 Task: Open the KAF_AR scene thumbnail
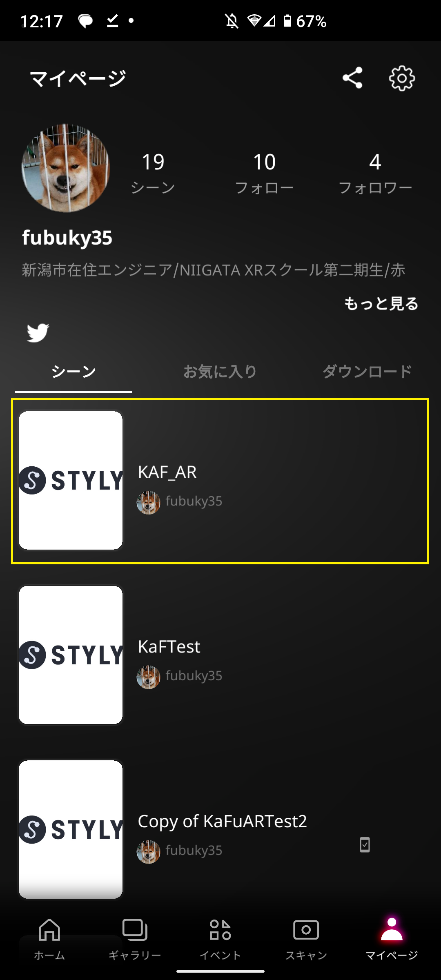pyautogui.click(x=71, y=480)
